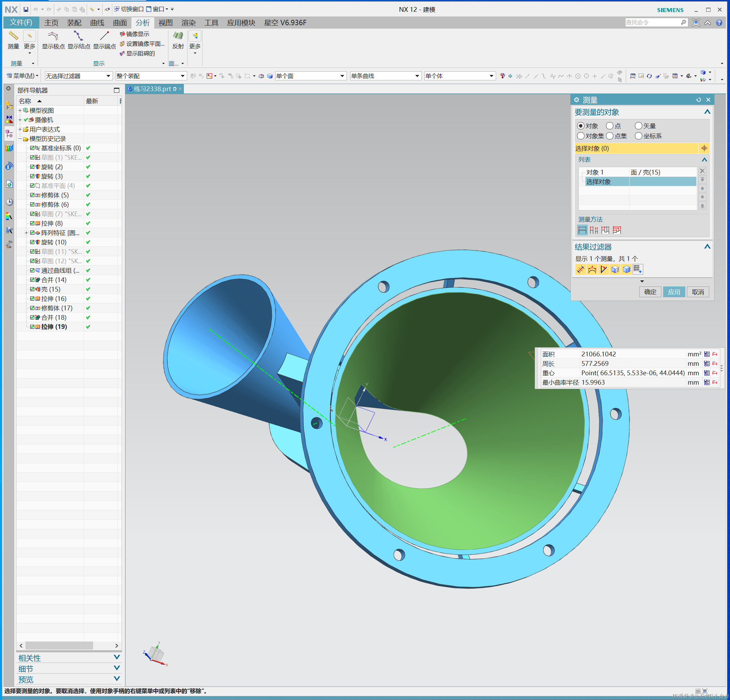This screenshot has height=700, width=730.
Task: Click the 名称 column header
Action: click(50, 101)
